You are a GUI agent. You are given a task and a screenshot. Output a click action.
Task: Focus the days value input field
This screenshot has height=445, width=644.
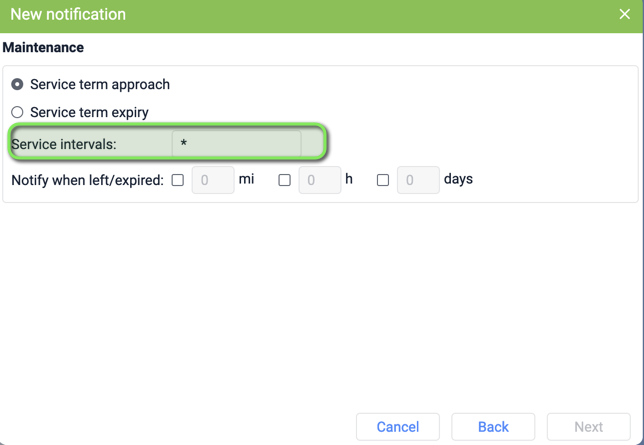418,180
